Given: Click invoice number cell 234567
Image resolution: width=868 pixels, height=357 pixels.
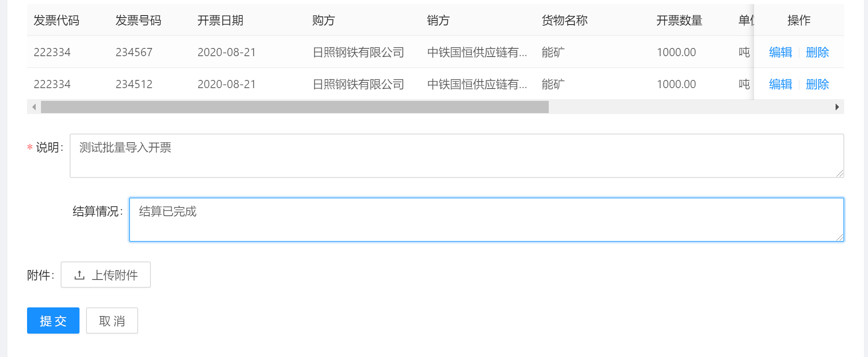Looking at the screenshot, I should pos(134,52).
